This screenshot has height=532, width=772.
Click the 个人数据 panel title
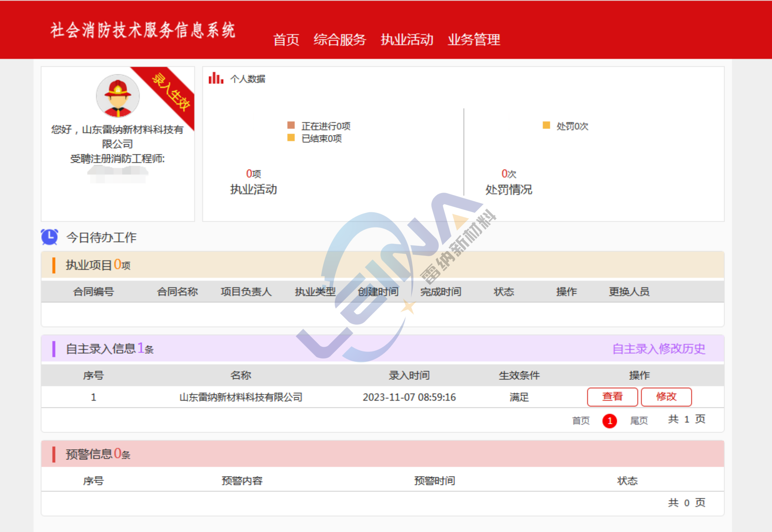coord(248,79)
